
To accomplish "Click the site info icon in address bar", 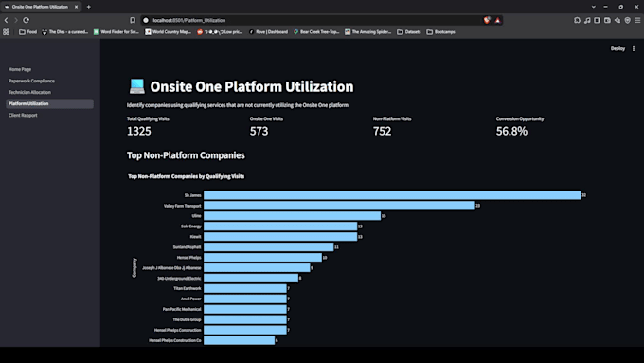I will tap(146, 20).
